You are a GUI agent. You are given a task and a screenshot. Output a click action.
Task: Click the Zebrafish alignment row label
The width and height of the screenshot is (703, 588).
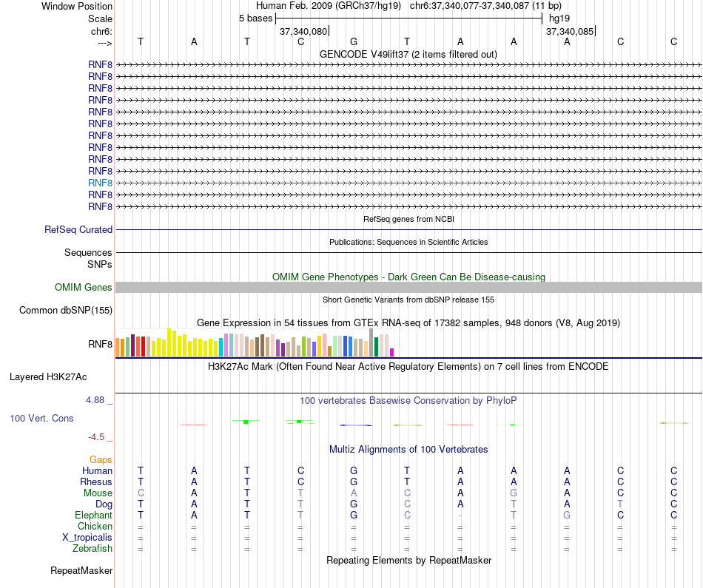point(92,548)
